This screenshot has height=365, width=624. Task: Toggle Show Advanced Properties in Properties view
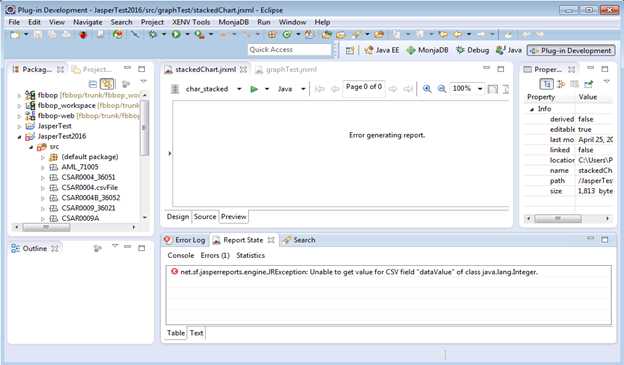(x=561, y=84)
